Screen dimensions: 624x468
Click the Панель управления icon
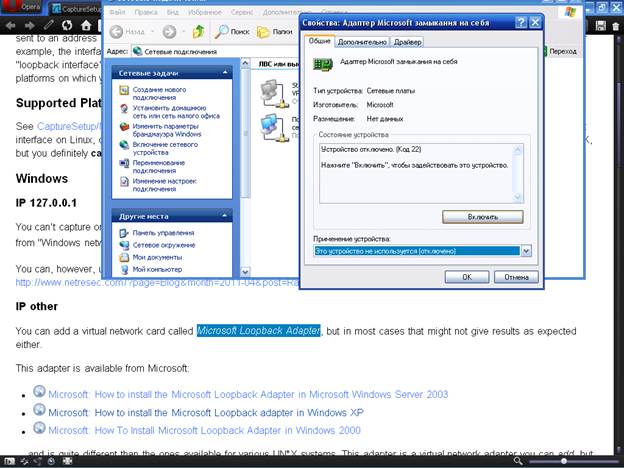click(x=124, y=233)
